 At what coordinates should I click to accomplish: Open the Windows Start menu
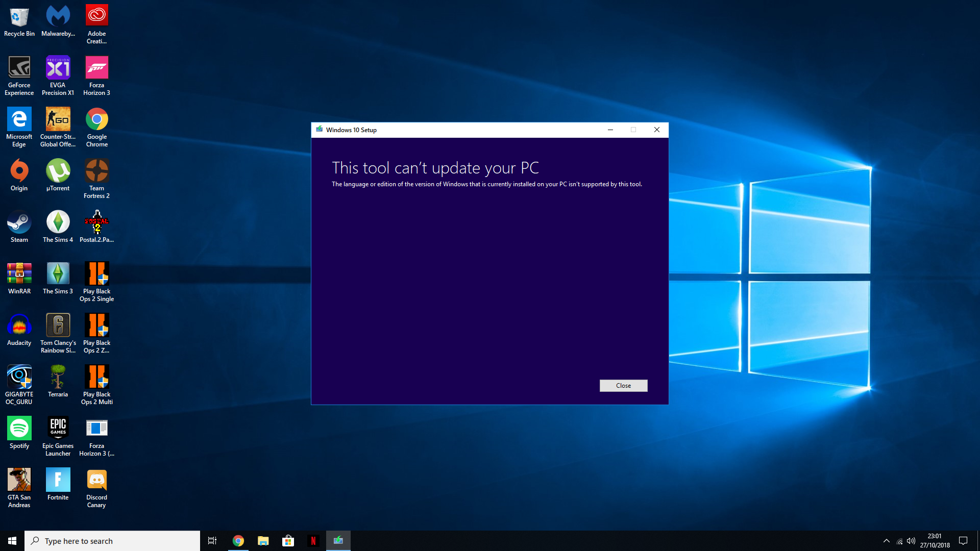click(x=12, y=541)
